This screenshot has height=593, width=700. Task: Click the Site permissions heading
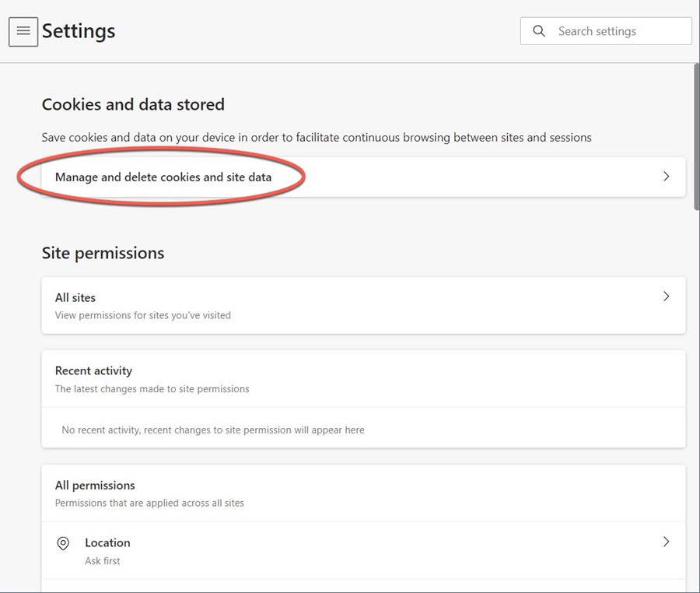point(103,253)
